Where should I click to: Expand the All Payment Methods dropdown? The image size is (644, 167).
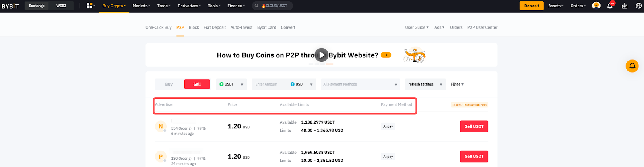pyautogui.click(x=360, y=84)
